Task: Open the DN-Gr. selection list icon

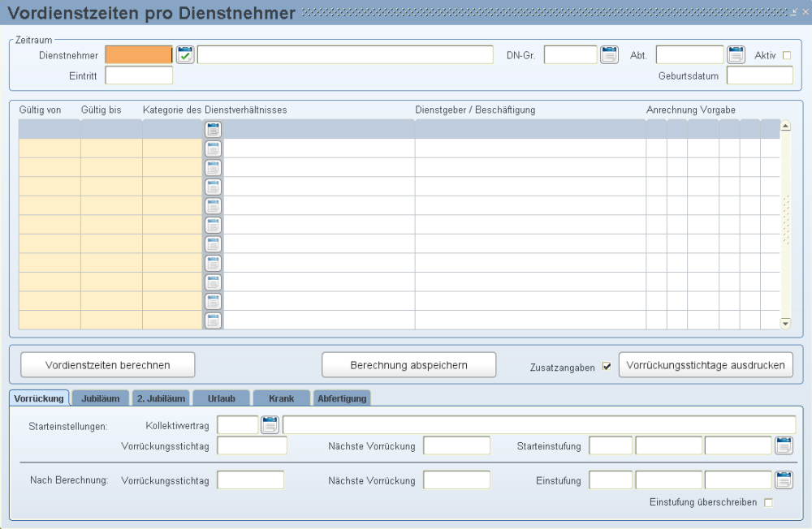Action: click(x=610, y=54)
